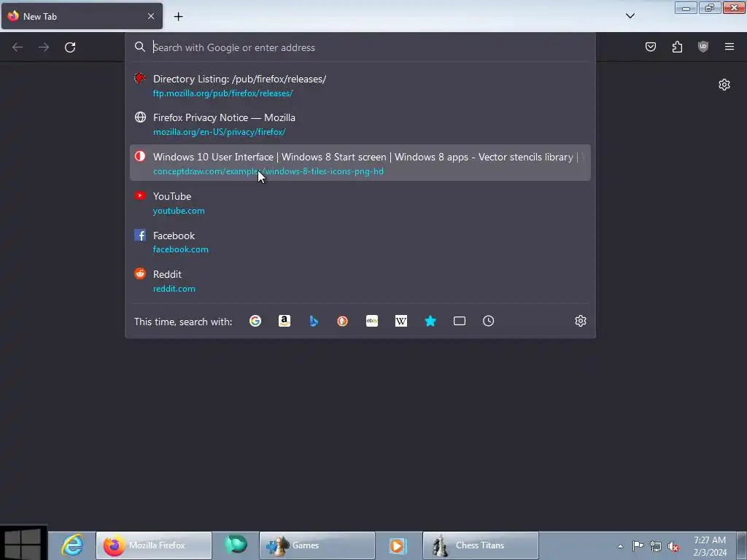The height and width of the screenshot is (560, 747).
Task: Show hidden system tray icons arrow
Action: coord(620,546)
